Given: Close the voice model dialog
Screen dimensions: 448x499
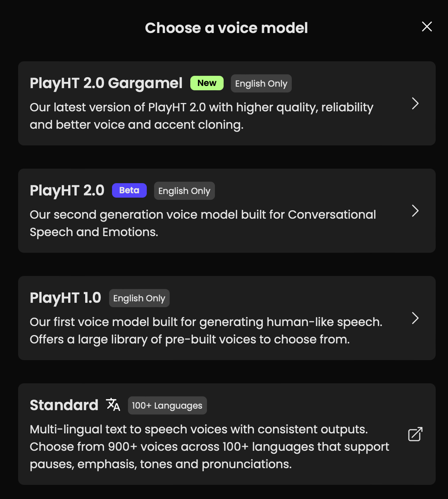Looking at the screenshot, I should pyautogui.click(x=427, y=26).
